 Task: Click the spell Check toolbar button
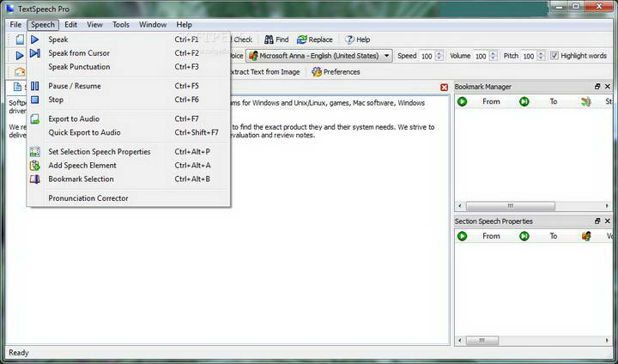(x=242, y=39)
